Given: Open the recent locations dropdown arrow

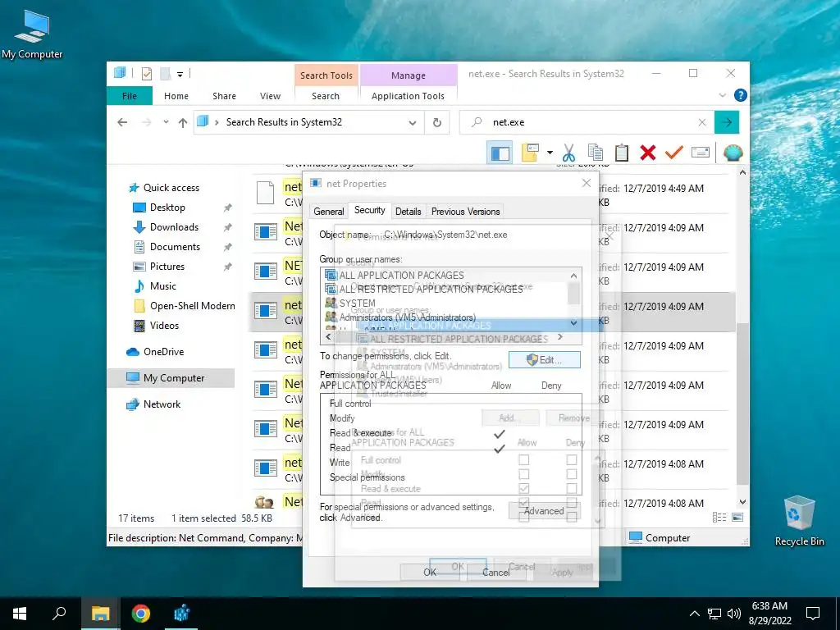Looking at the screenshot, I should click(x=166, y=122).
